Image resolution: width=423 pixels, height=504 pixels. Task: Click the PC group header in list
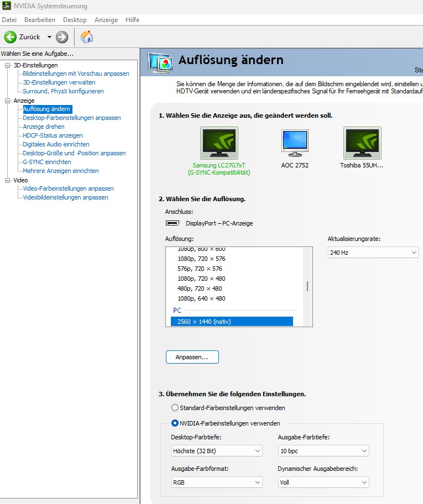(177, 311)
